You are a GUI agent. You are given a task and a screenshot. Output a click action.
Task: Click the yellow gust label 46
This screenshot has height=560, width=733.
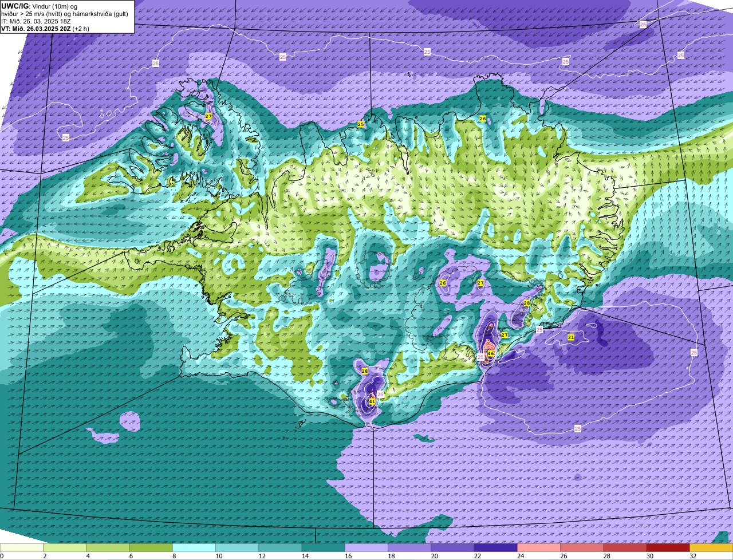(x=491, y=353)
